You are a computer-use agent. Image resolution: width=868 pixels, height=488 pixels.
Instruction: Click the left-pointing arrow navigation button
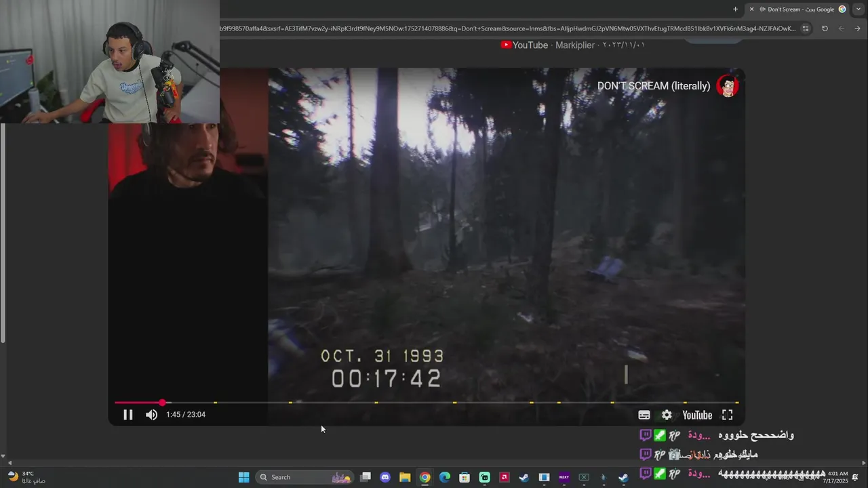point(842,28)
